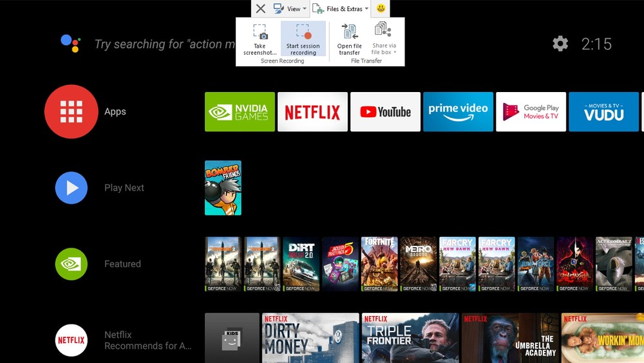Launch Google Play Movies & TV
644x363 pixels.
tap(531, 112)
